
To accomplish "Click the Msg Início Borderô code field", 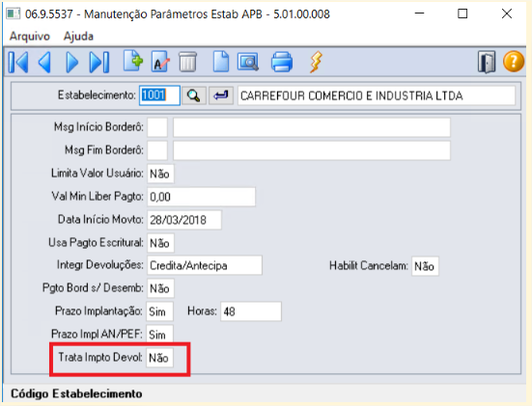I will tap(157, 127).
